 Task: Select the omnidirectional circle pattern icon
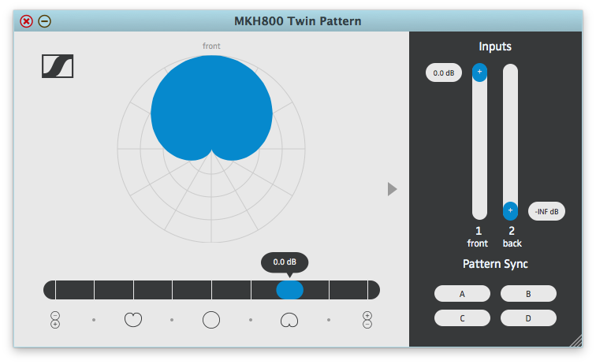(x=211, y=320)
